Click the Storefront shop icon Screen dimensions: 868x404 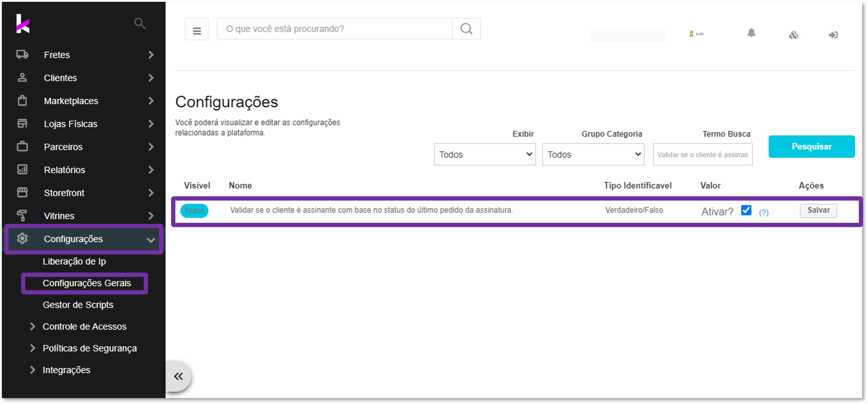click(22, 193)
